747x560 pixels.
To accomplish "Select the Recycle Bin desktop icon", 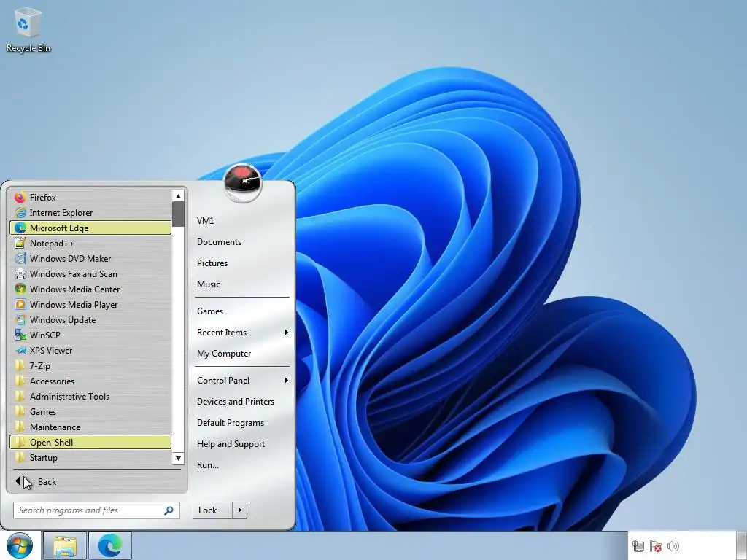I will pyautogui.click(x=28, y=29).
